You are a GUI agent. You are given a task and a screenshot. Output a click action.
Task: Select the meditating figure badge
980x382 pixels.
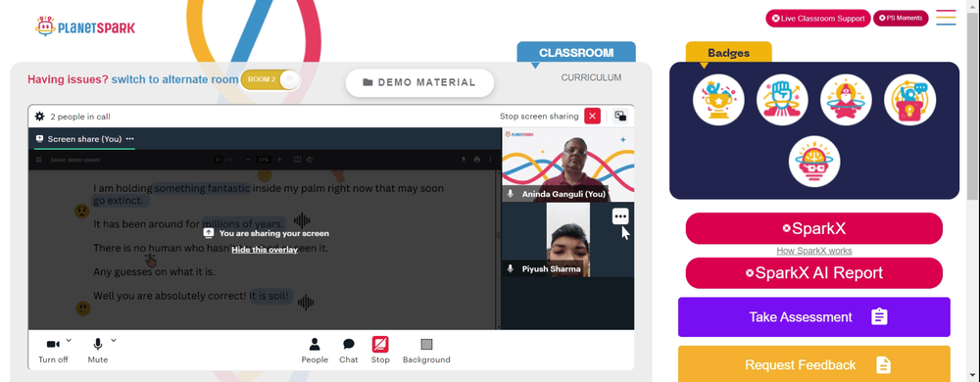846,100
